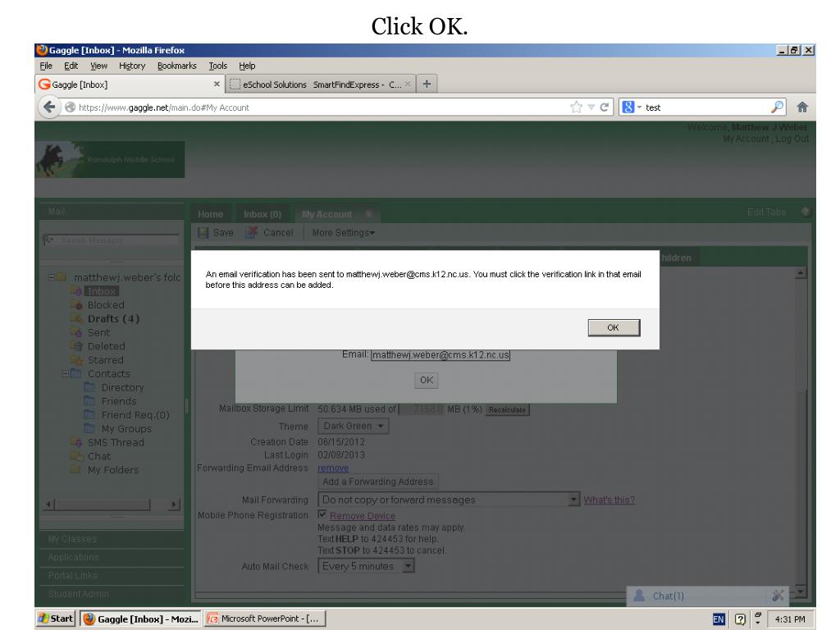Open the Friends contacts folder
Image resolution: width=840 pixels, height=630 pixels.
[x=119, y=401]
